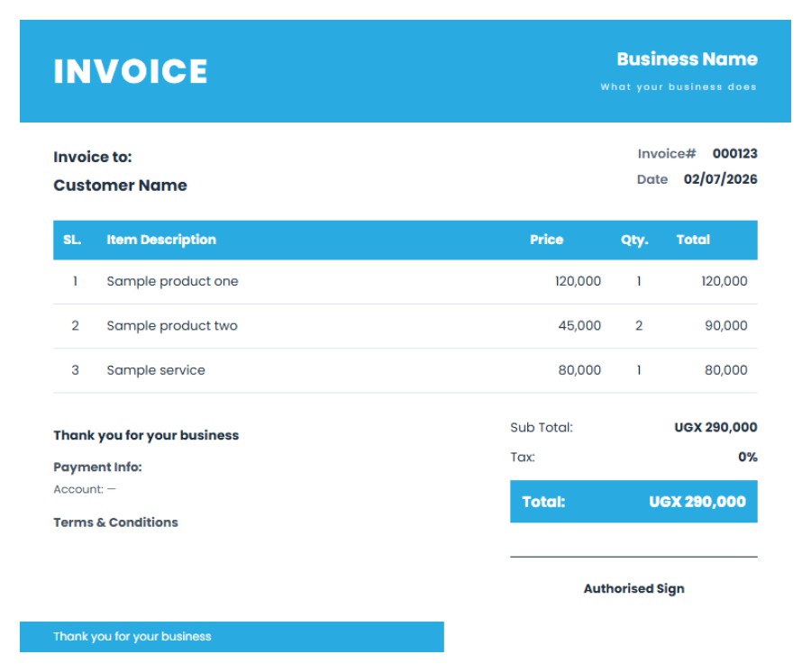Screen dimensions: 811x672
Task: Click serial number 3 for Sample service
Action: coord(75,370)
